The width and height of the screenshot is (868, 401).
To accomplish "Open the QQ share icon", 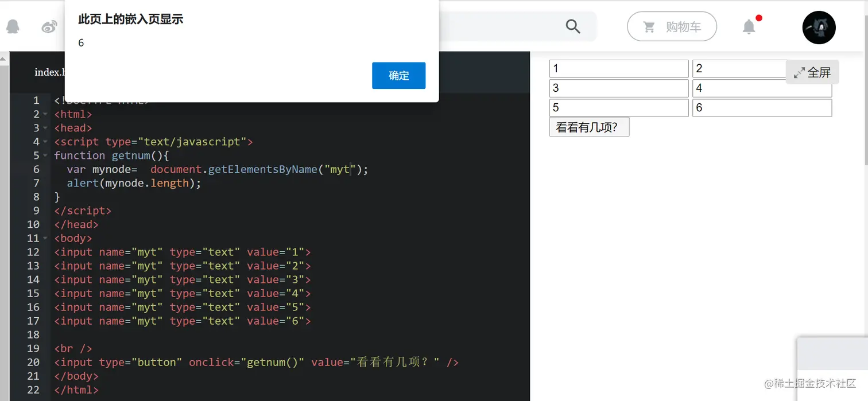I will [x=13, y=26].
